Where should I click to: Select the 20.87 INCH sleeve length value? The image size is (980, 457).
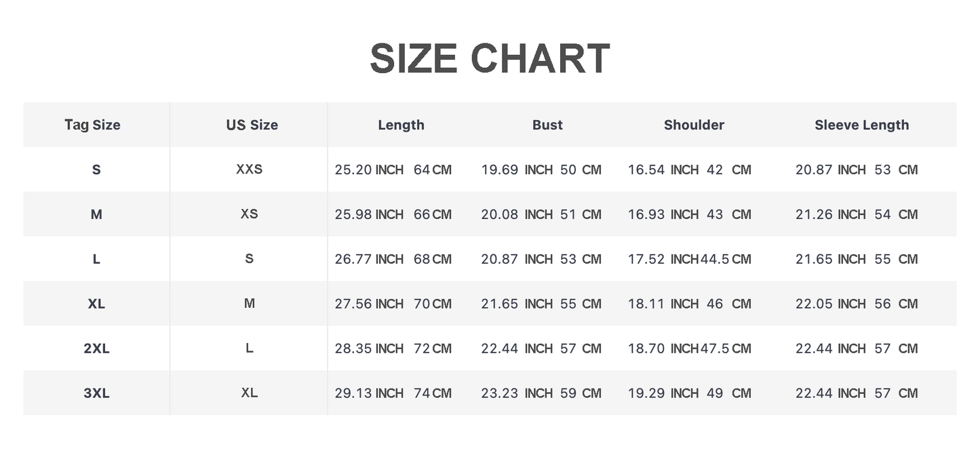pos(830,170)
